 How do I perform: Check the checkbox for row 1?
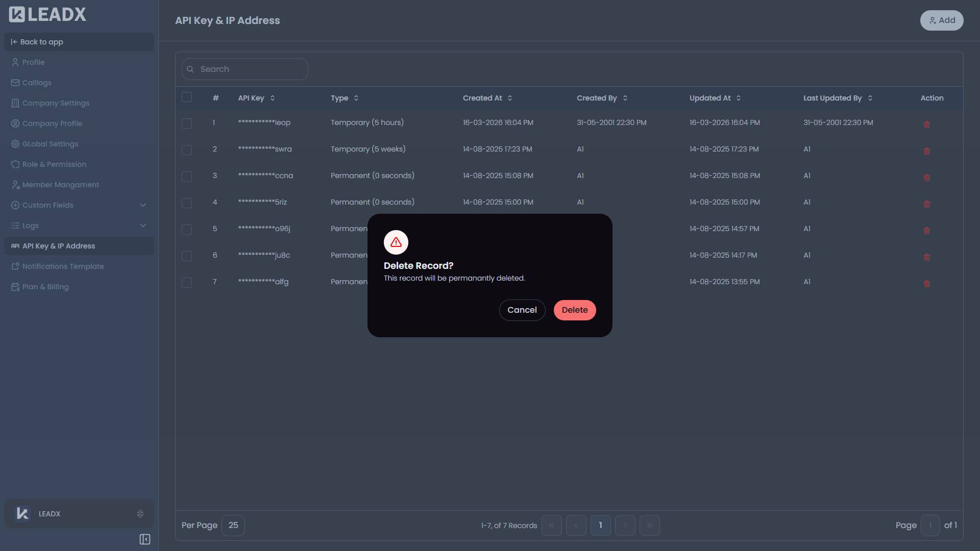coord(187,123)
